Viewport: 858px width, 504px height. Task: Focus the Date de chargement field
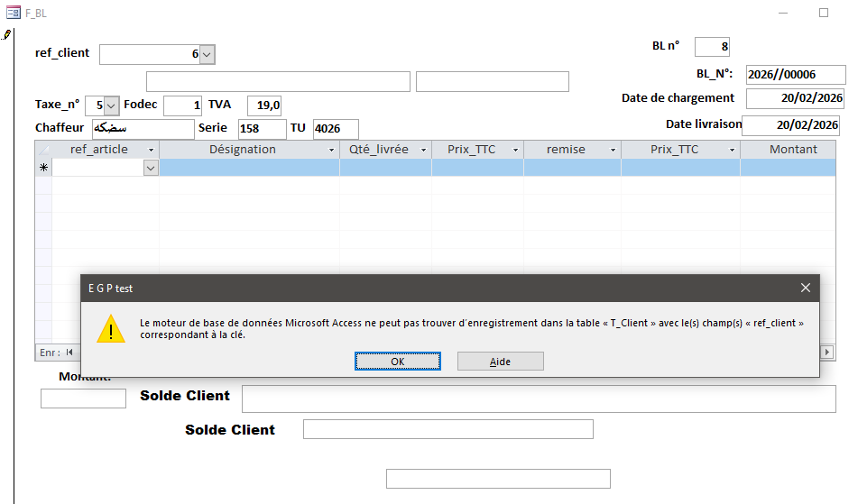pyautogui.click(x=794, y=98)
